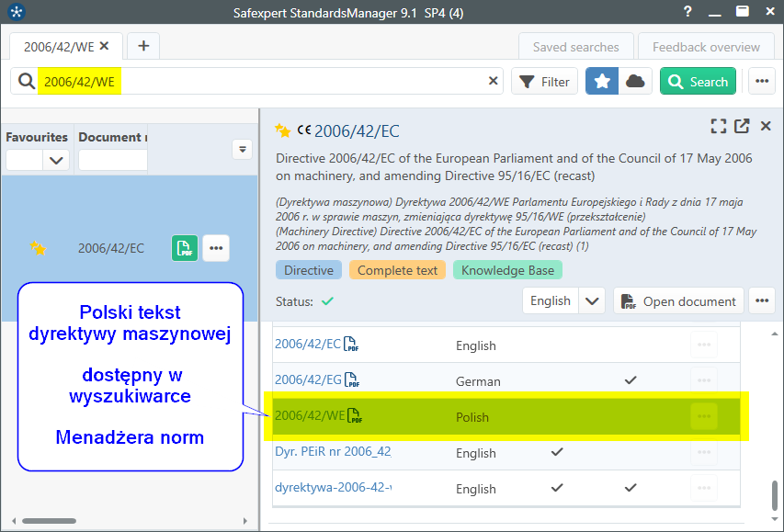Click the green Search button
Image resolution: width=784 pixels, height=532 pixels.
click(x=698, y=82)
